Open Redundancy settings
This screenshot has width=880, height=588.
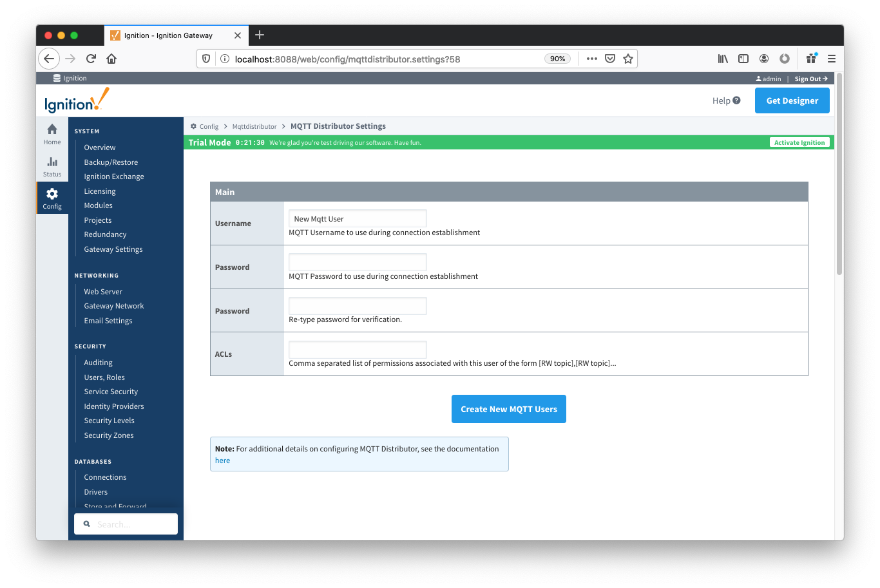[105, 234]
